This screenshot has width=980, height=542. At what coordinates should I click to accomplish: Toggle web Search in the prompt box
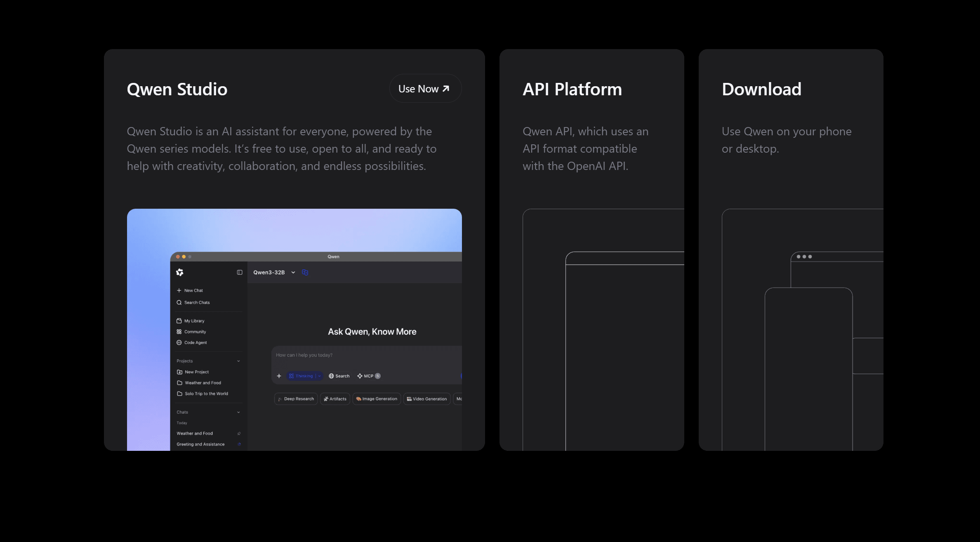339,376
